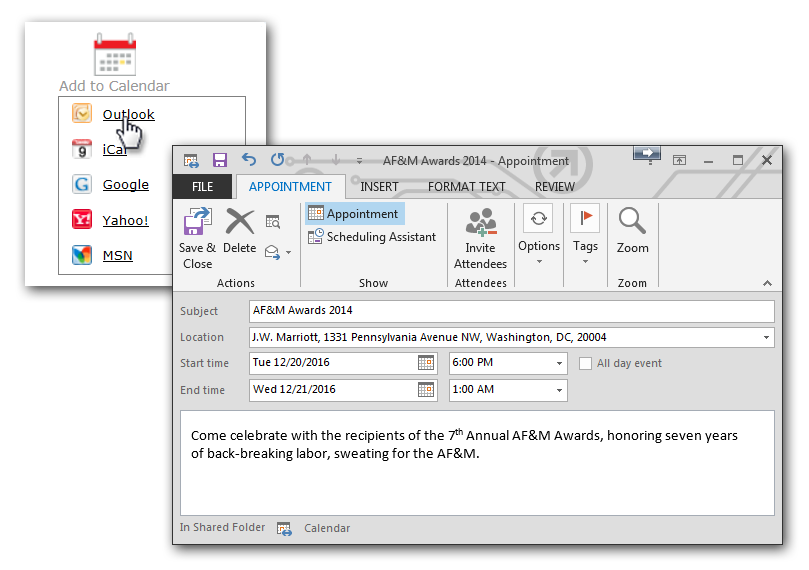809x570 pixels.
Task: Enable the All day event checkbox
Action: 586,363
